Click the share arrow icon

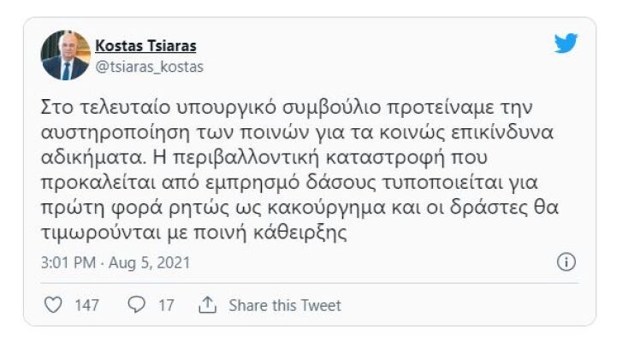[206, 305]
